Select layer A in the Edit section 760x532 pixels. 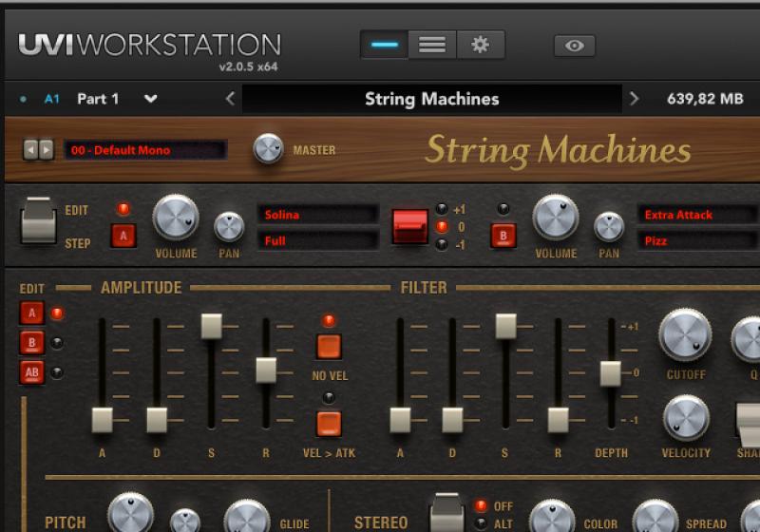click(x=31, y=313)
